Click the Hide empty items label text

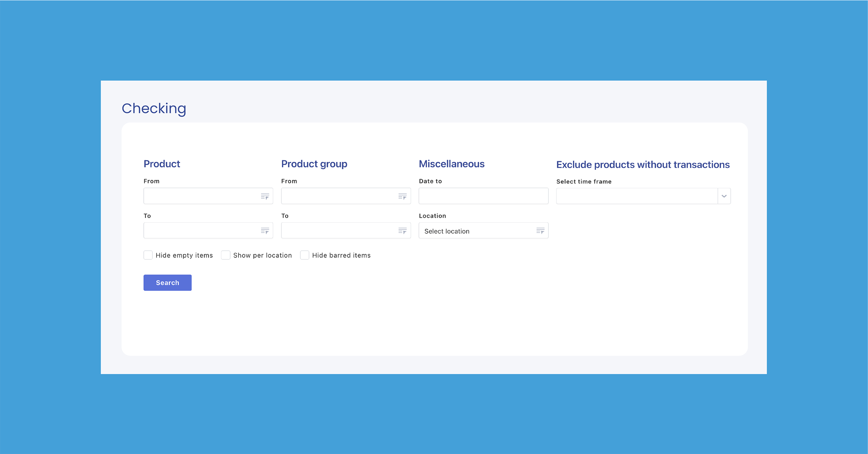184,256
